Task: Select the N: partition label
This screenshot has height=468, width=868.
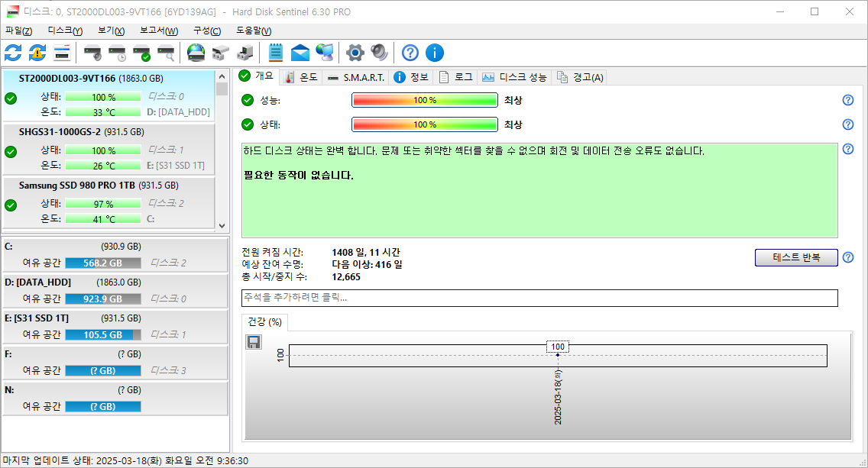Action: [9, 390]
